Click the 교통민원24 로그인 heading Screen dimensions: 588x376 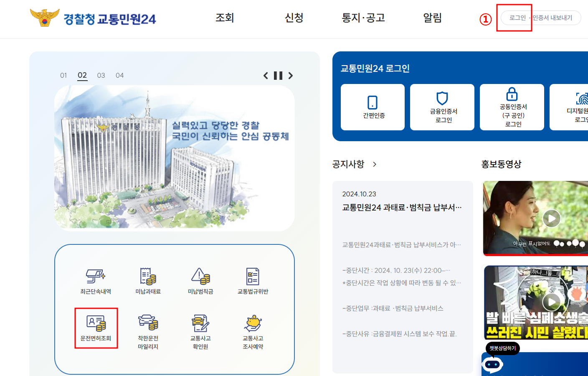tap(375, 69)
